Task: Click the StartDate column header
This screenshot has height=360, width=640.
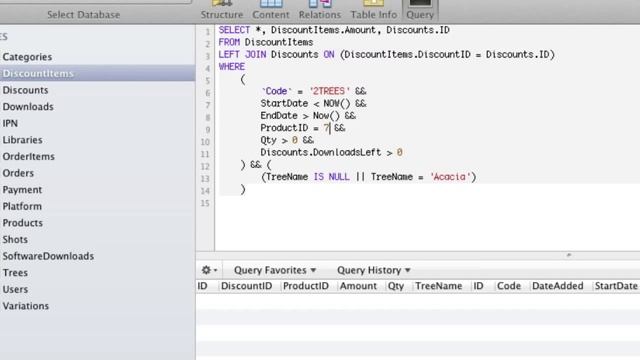Action: pyautogui.click(x=616, y=286)
